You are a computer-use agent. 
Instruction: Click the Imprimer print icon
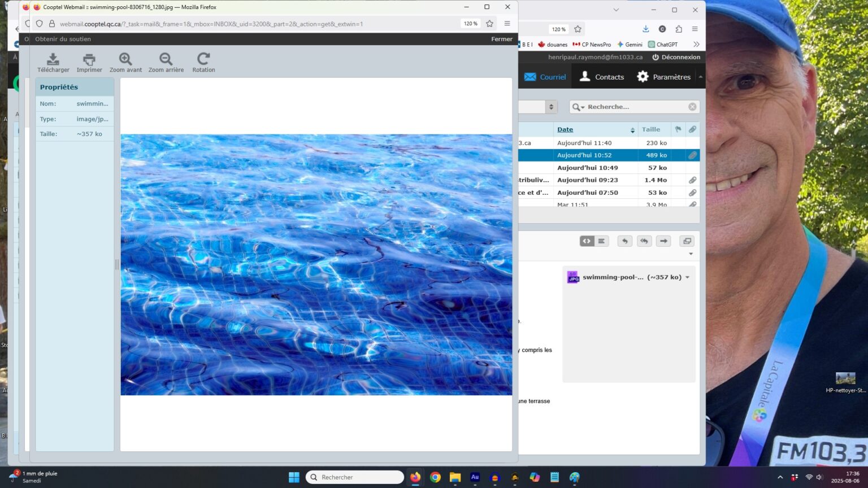coord(89,59)
